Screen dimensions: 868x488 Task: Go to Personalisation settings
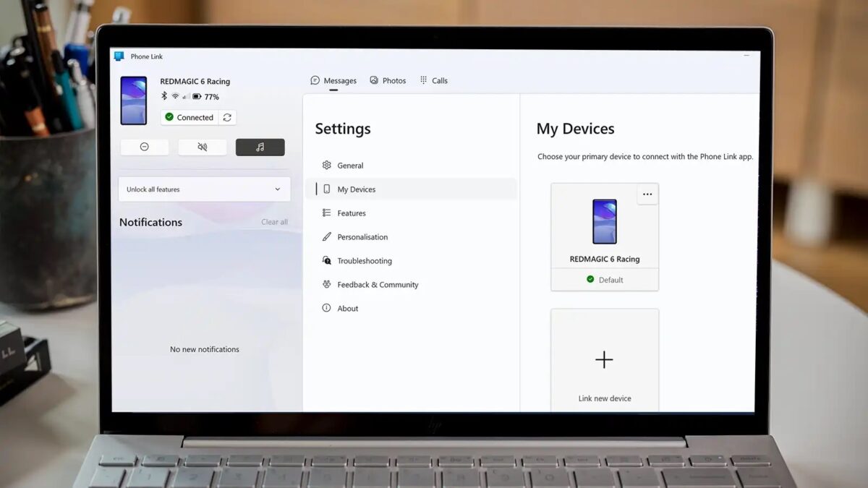(411, 237)
